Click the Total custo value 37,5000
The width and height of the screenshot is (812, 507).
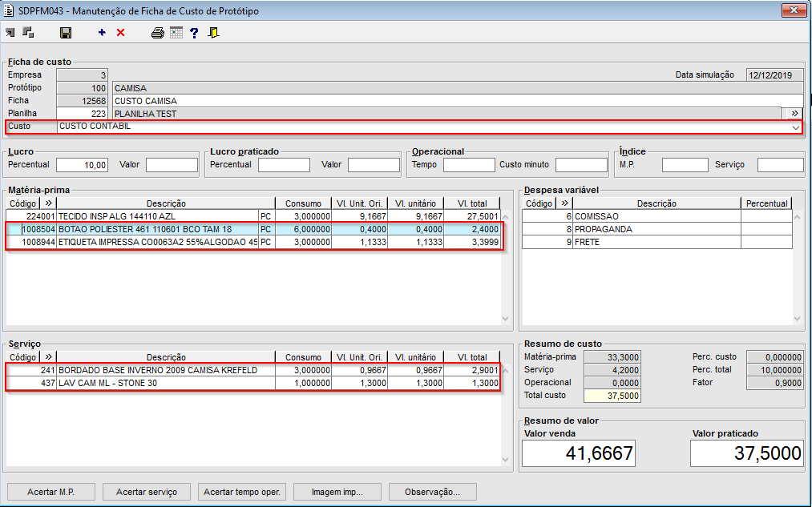(x=612, y=396)
